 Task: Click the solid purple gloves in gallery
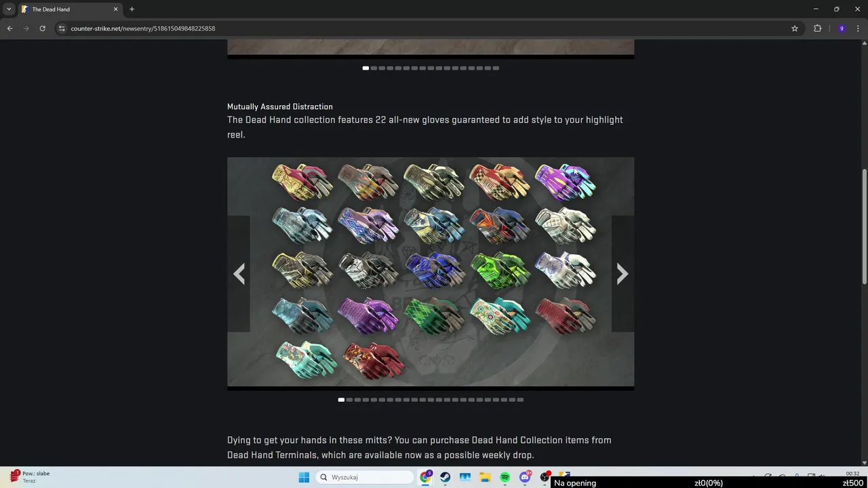click(368, 315)
